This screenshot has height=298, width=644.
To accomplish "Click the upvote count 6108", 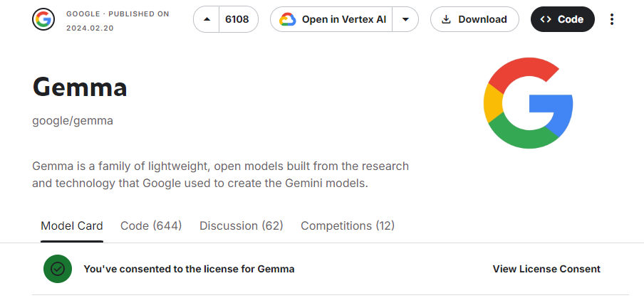I will coord(237,19).
